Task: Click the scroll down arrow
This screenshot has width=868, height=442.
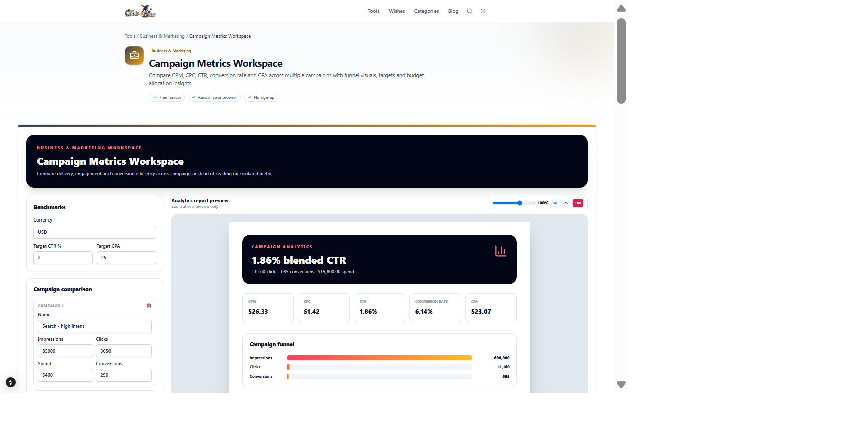Action: click(x=621, y=385)
